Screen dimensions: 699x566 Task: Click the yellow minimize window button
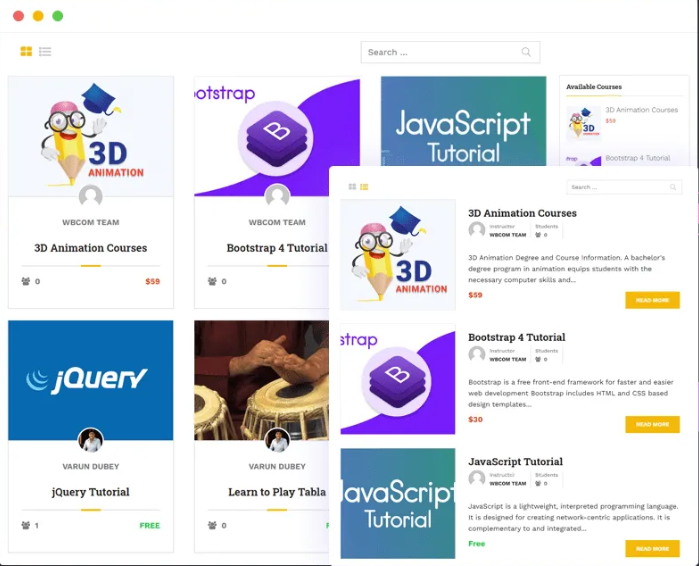pyautogui.click(x=38, y=16)
